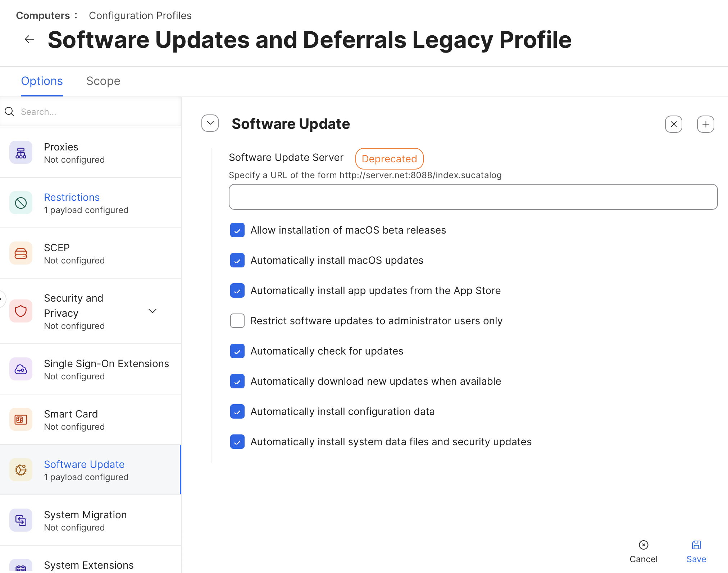Click the back arrow next to profile title

(29, 39)
